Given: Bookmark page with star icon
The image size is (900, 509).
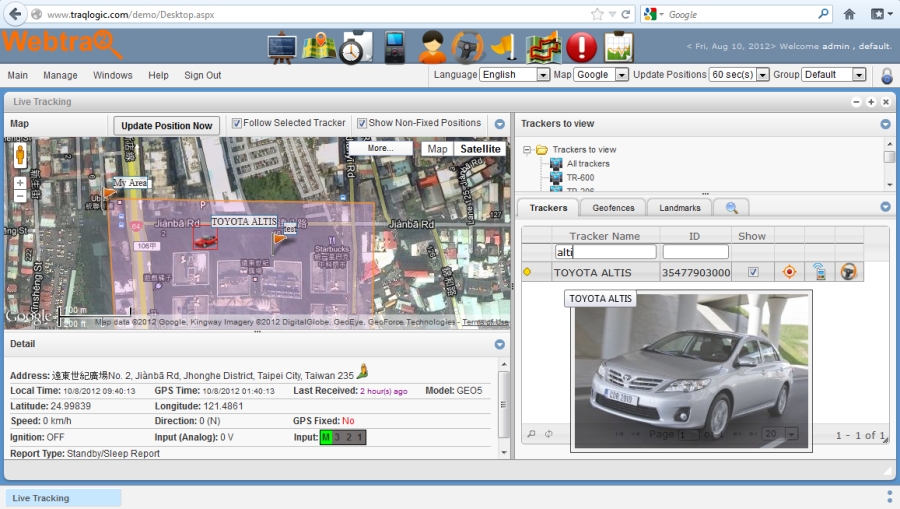Looking at the screenshot, I should click(597, 14).
